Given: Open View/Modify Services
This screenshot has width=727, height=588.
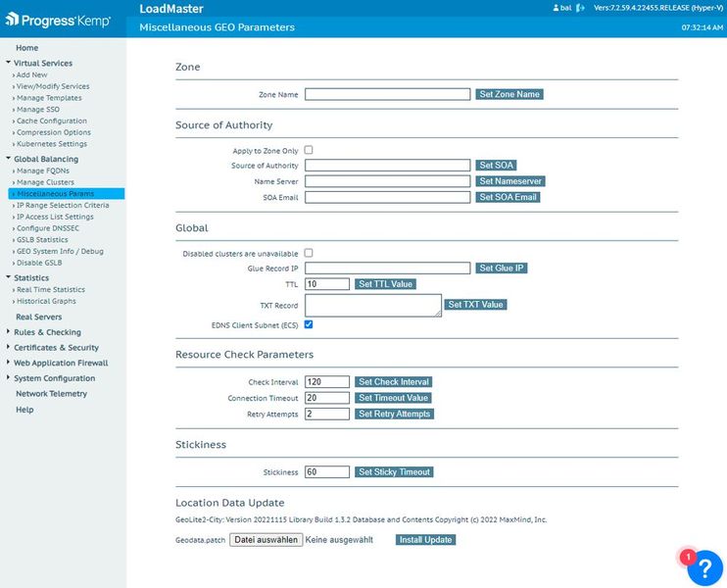Looking at the screenshot, I should pos(53,86).
